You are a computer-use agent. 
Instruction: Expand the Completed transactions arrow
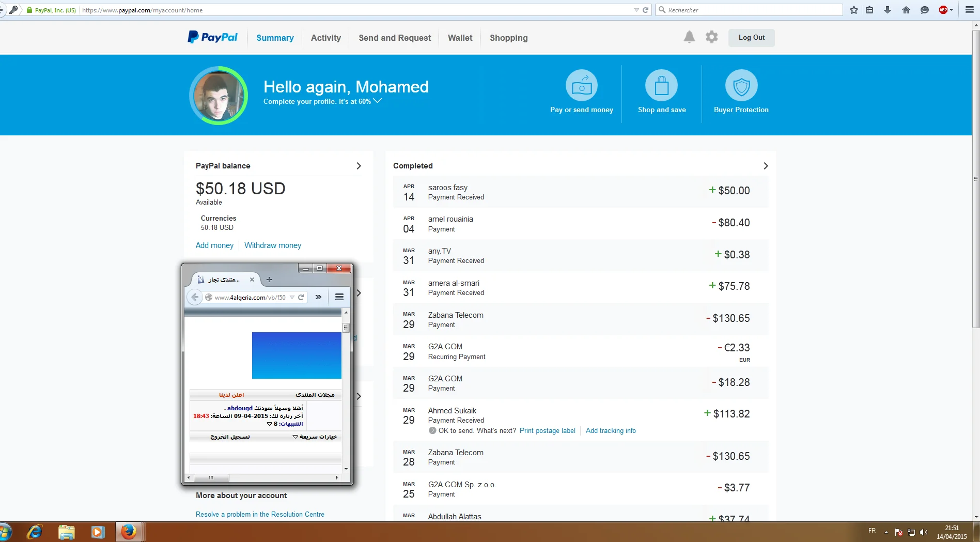click(x=766, y=166)
